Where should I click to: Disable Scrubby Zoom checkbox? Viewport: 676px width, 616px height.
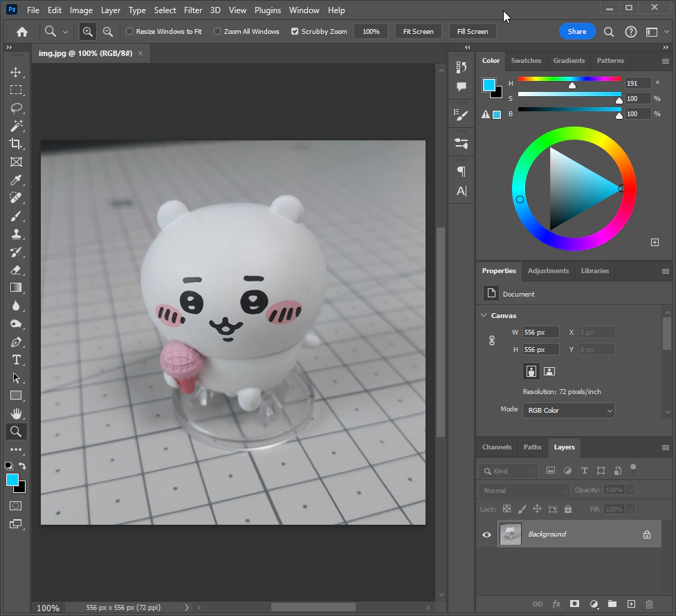(295, 31)
